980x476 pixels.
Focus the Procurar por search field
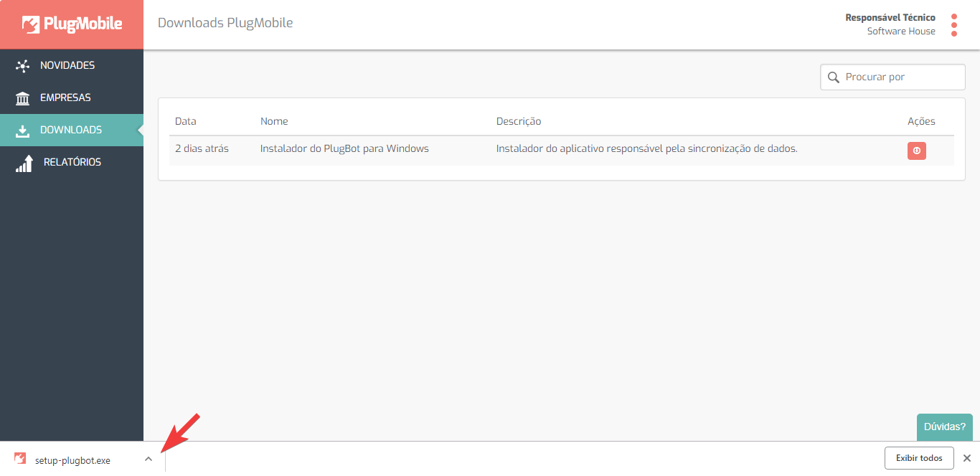pyautogui.click(x=892, y=77)
